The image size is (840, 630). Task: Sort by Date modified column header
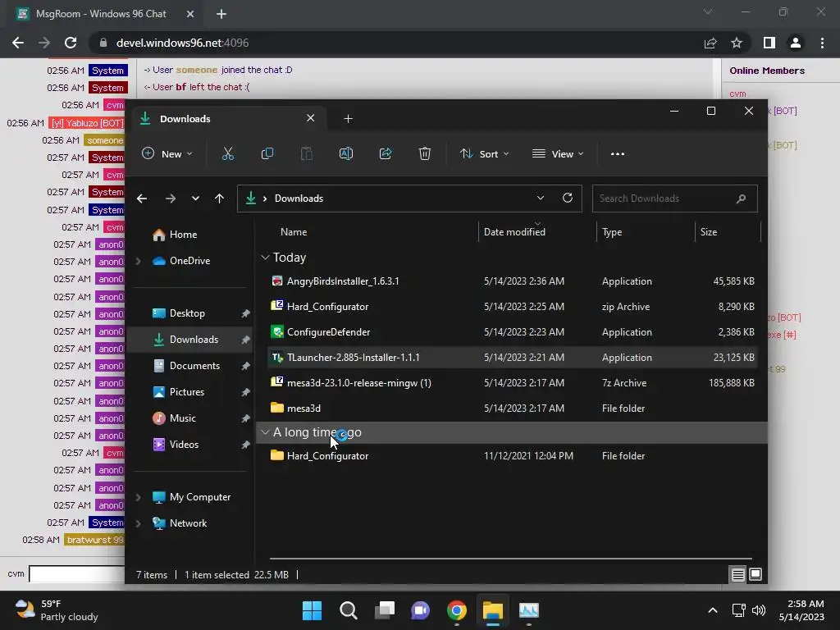(514, 232)
